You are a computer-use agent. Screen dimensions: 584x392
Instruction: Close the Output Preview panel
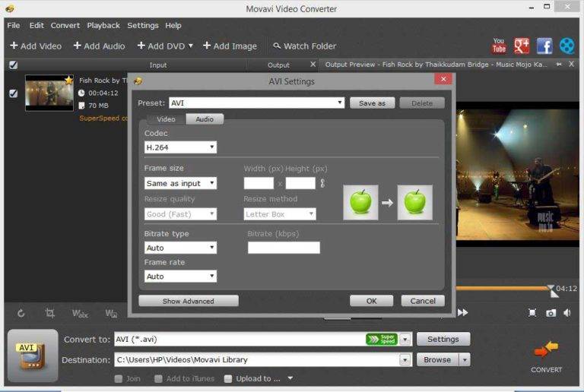pyautogui.click(x=571, y=64)
